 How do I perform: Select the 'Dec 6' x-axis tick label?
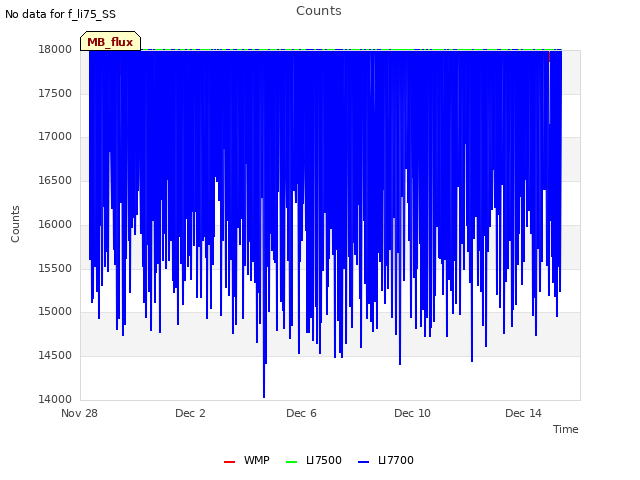click(301, 413)
